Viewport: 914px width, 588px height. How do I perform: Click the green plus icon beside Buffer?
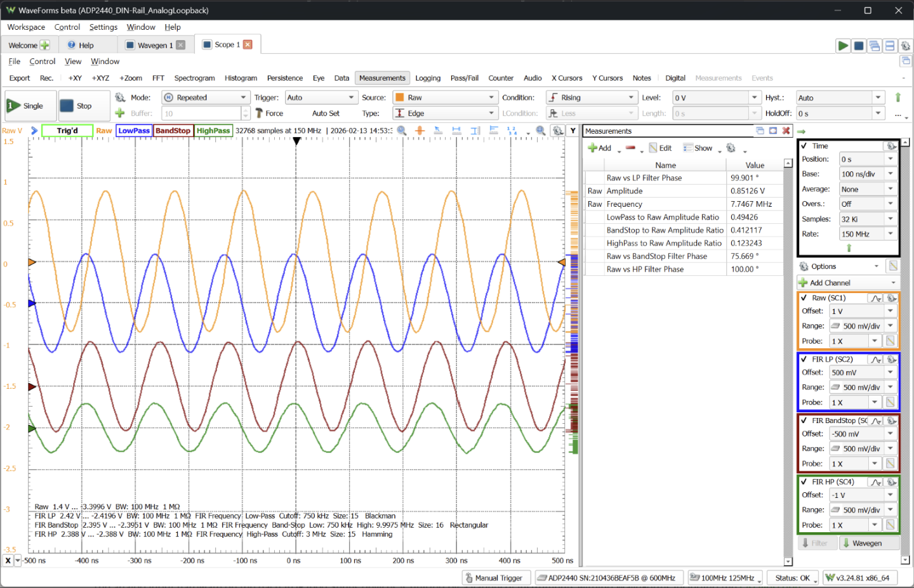click(120, 113)
